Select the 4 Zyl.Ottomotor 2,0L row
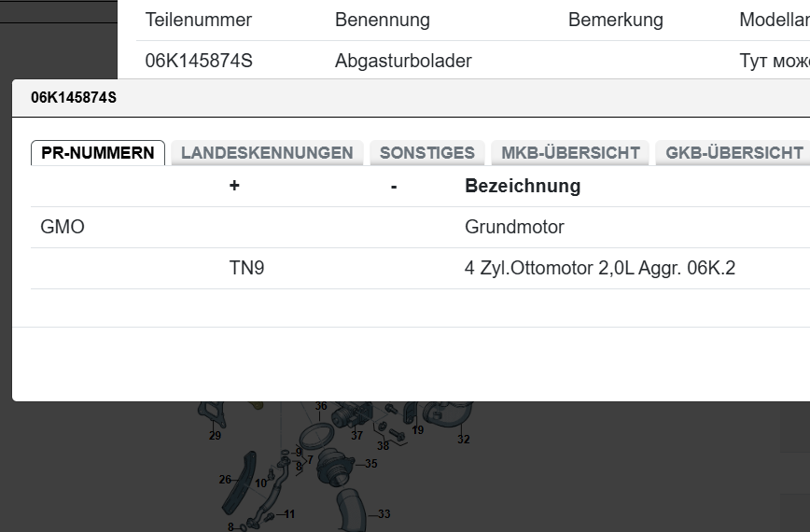This screenshot has height=532, width=810. 599,269
